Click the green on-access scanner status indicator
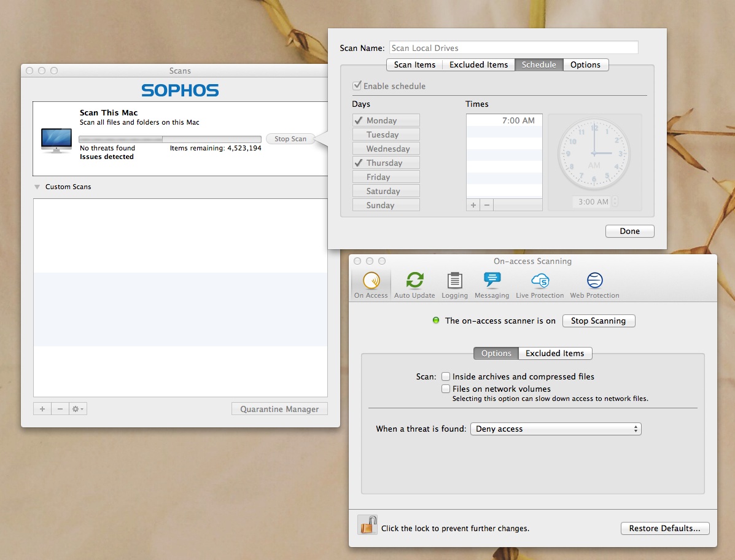This screenshot has height=560, width=735. (x=436, y=321)
